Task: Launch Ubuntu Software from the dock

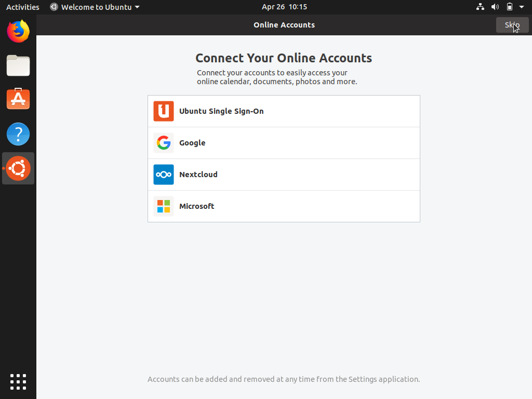Action: (x=18, y=99)
